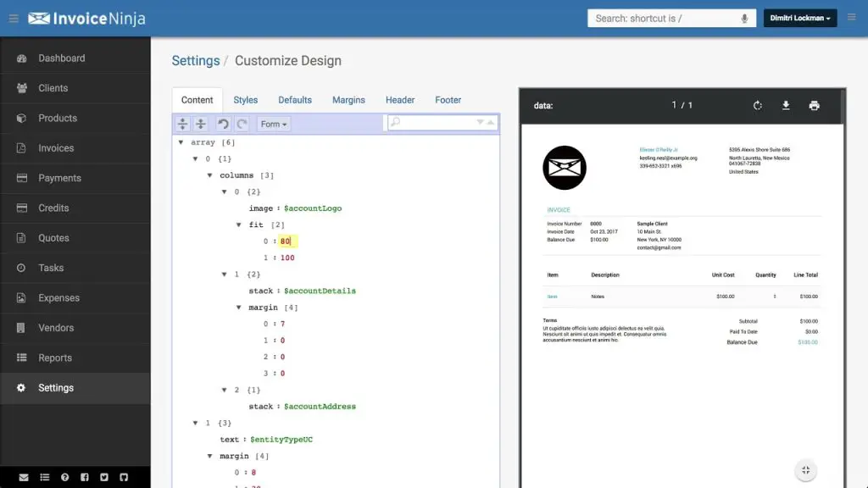Collapse node 1 {2} in columns
Image resolution: width=868 pixels, height=488 pixels.
[x=224, y=274]
